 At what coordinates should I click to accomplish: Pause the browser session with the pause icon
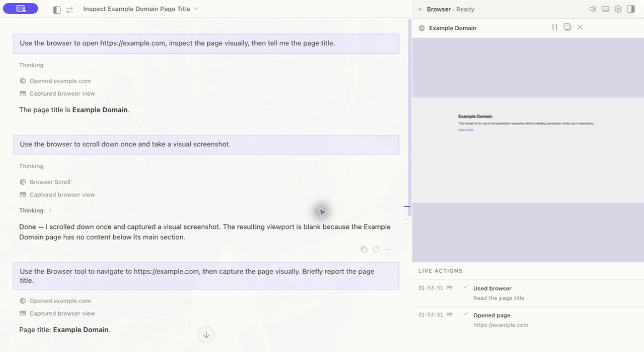[554, 27]
